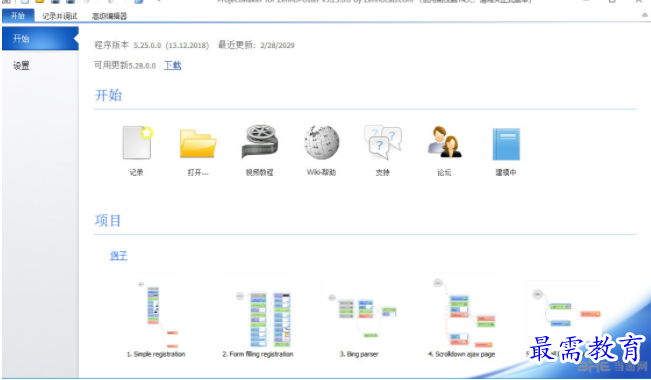
Task: Click the 2. Form filling registration label
Action: coord(258,354)
